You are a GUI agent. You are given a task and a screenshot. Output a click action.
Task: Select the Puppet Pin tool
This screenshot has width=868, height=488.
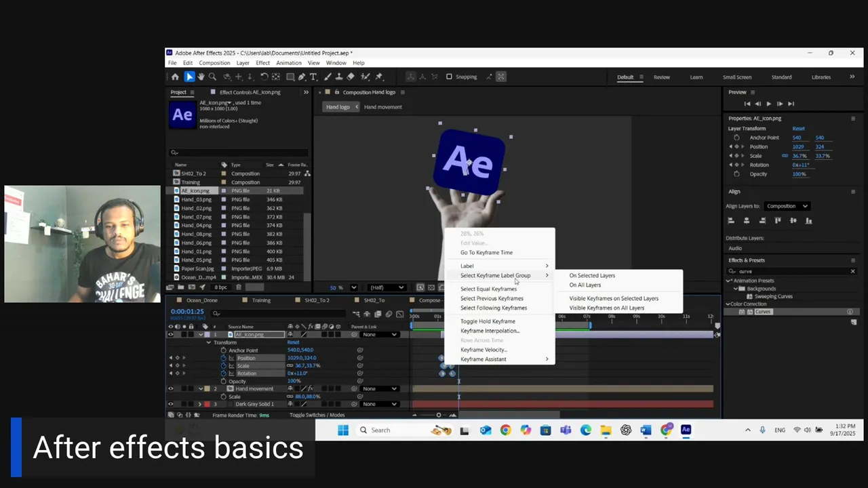(378, 77)
